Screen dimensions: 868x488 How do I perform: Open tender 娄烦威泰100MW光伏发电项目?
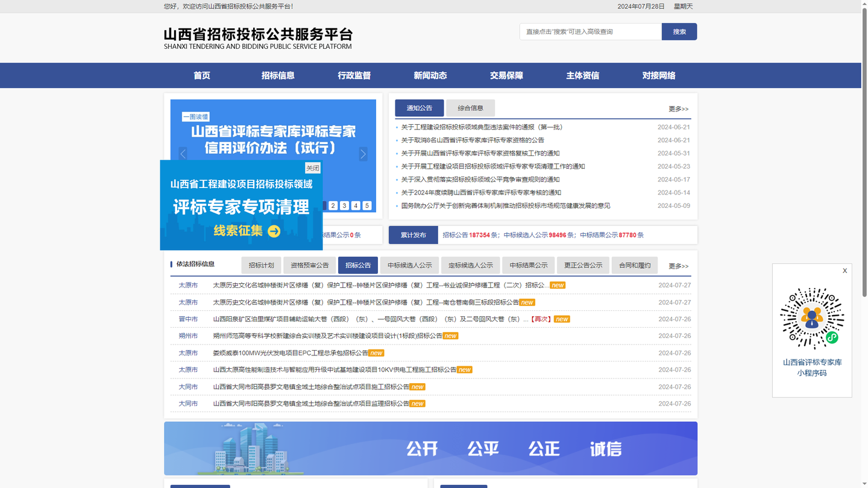pos(291,353)
